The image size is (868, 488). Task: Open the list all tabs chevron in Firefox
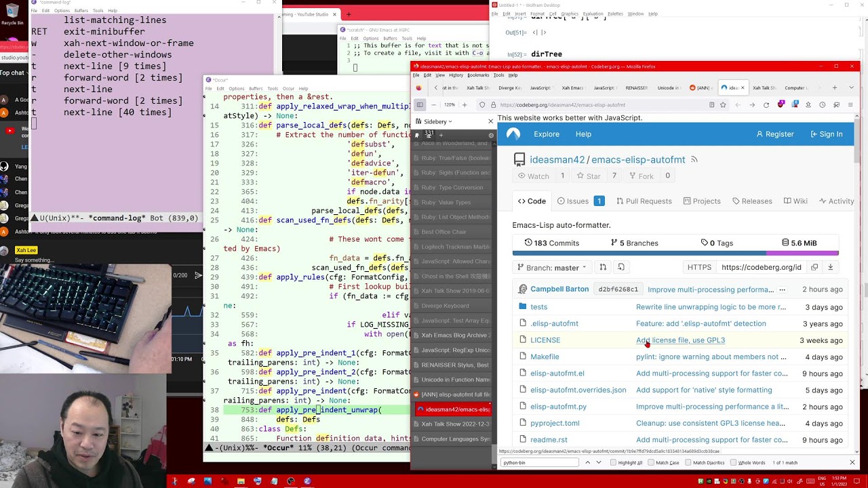coord(851,87)
